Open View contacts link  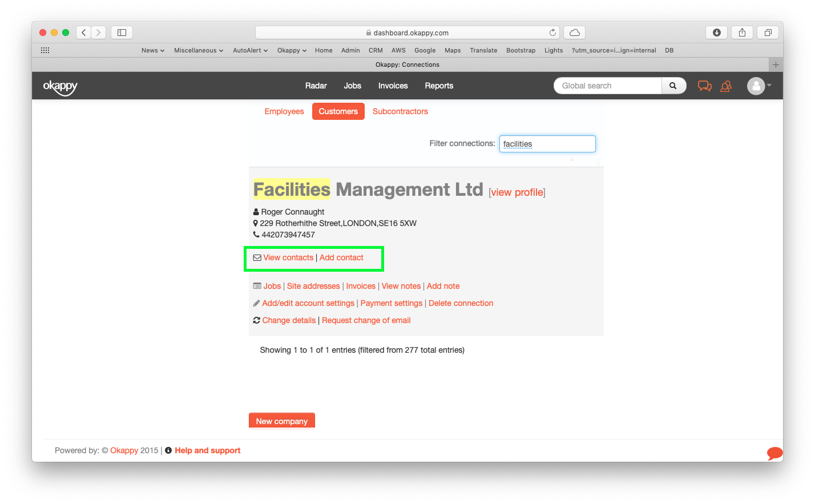pyautogui.click(x=288, y=257)
